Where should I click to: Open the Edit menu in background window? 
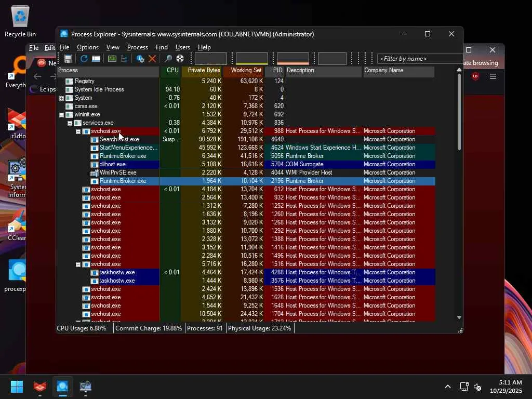49,47
